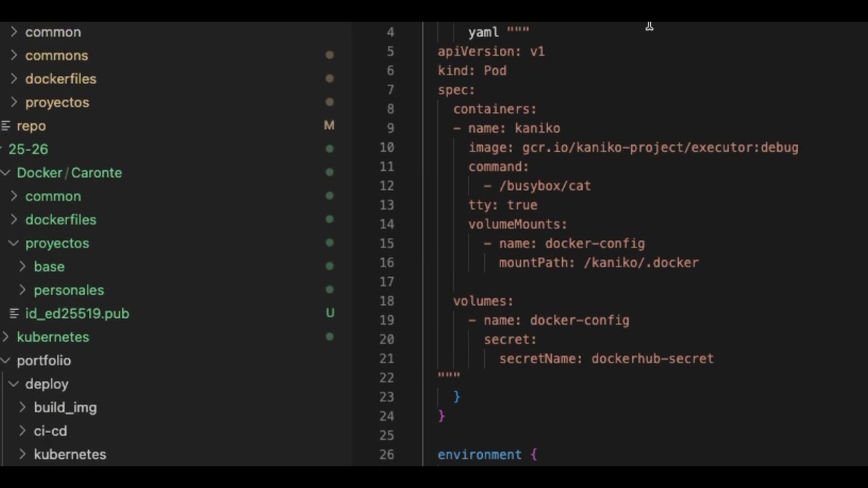Click 'name: docker-config' on line 19
This screenshot has height=488, width=868.
pos(557,320)
